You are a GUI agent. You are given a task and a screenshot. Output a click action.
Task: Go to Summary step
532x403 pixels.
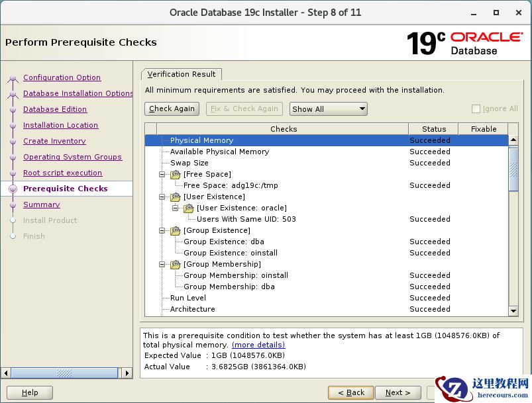[41, 204]
